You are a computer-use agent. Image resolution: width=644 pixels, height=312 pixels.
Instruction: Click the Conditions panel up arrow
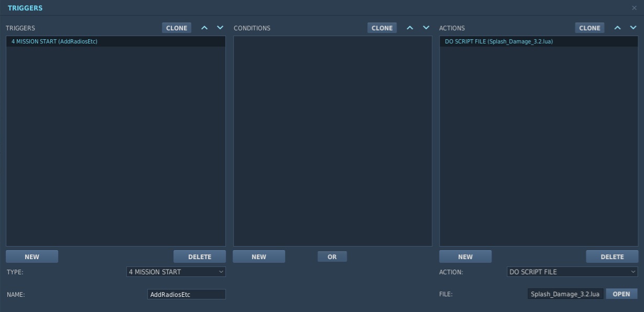coord(410,28)
